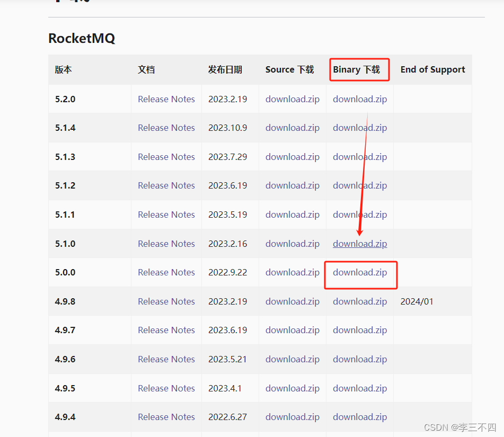Click the release date 2023.5.19

pyautogui.click(x=227, y=215)
